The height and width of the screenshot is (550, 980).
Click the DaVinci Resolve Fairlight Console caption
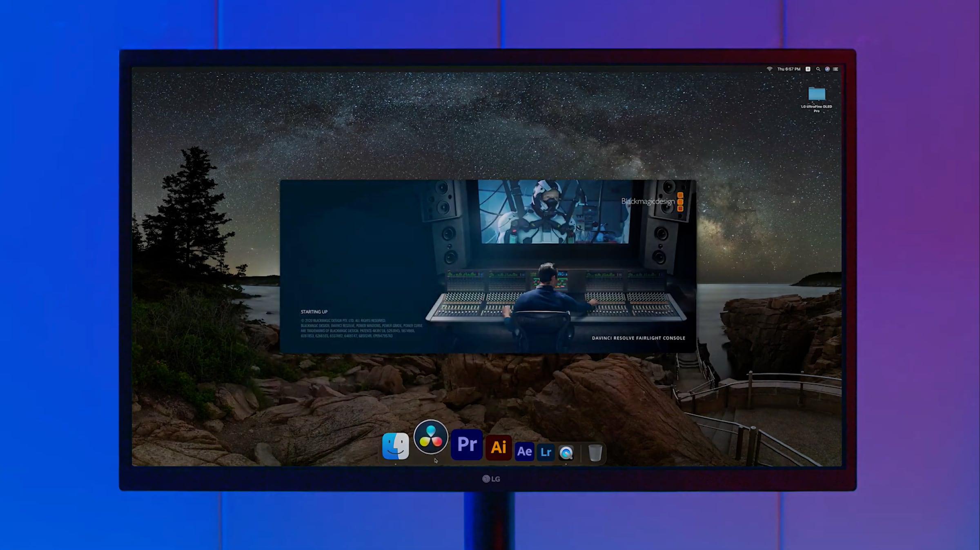click(x=639, y=338)
